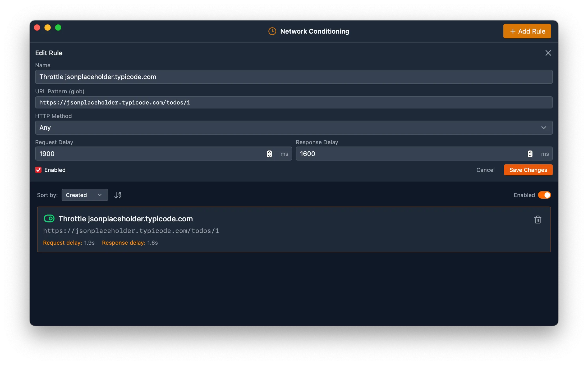Screen dimensions: 588x365
Task: Click into the URL Pattern field
Action: coord(293,103)
